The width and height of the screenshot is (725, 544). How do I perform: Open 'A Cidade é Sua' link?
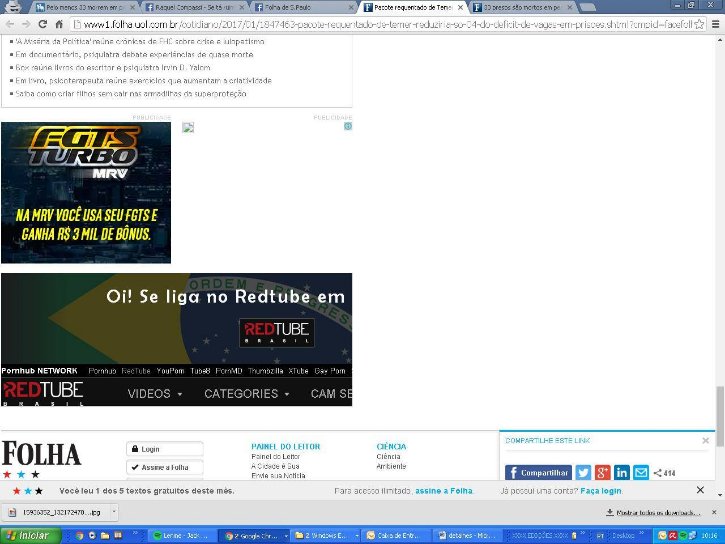point(275,466)
